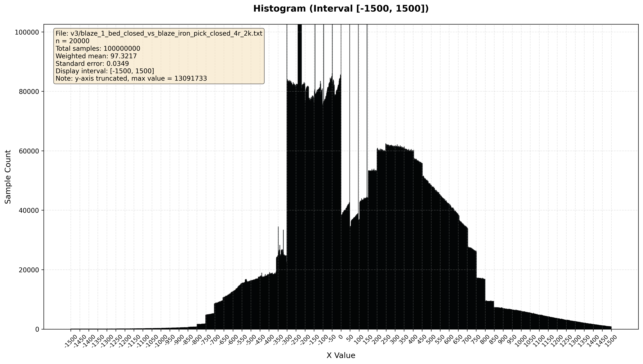Click the X Value axis label
This screenshot has width=643, height=364.
pyautogui.click(x=341, y=355)
